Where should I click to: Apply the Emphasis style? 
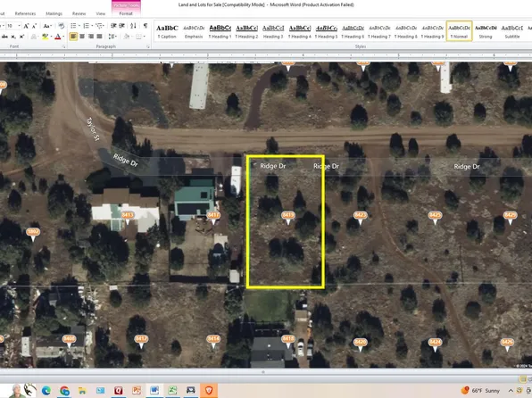click(x=194, y=31)
